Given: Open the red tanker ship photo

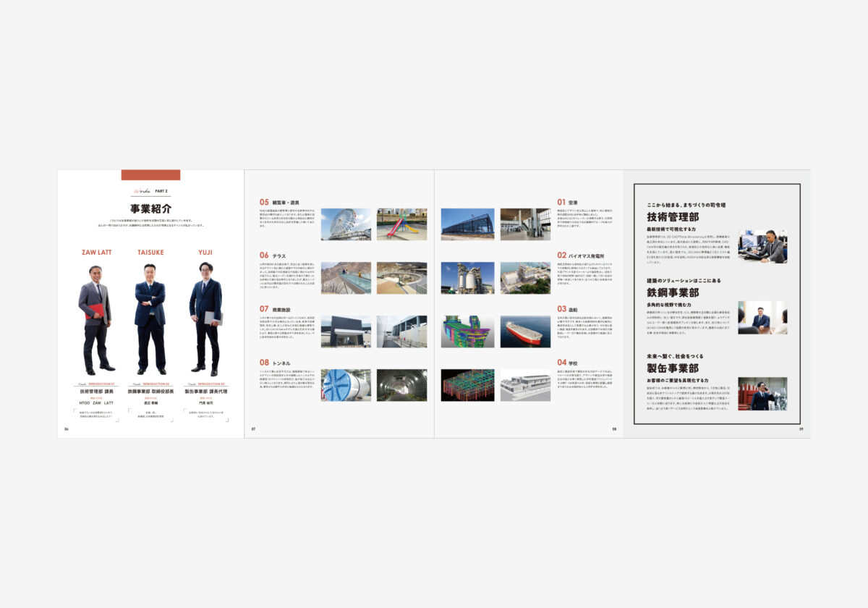Looking at the screenshot, I should pos(525,332).
